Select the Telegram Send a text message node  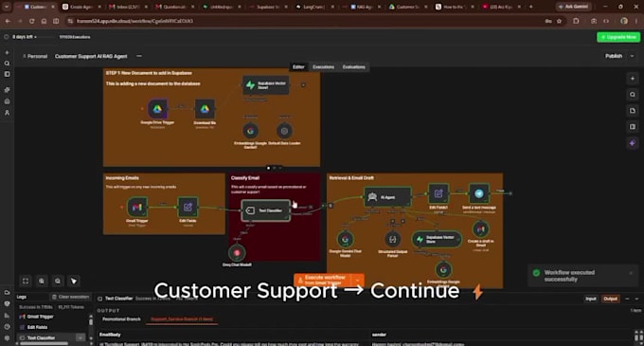pos(479,193)
